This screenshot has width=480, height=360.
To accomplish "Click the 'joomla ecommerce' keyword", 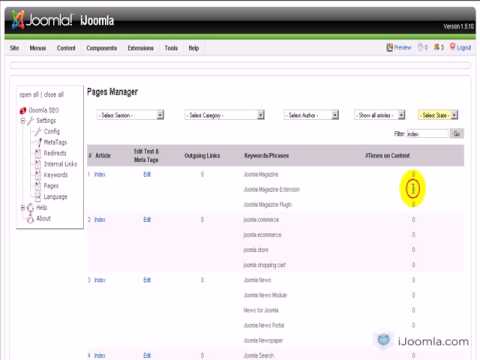I will click(x=262, y=235).
